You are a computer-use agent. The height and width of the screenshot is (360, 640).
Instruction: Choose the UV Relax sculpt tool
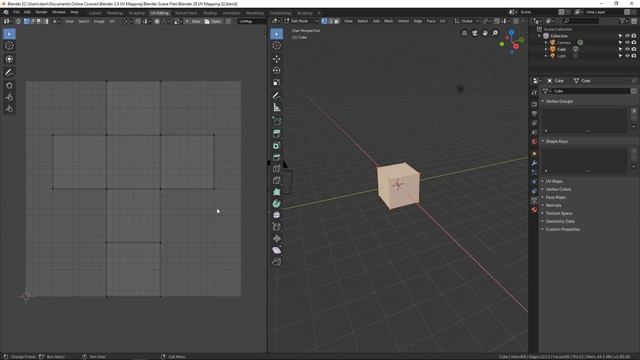coord(9,97)
